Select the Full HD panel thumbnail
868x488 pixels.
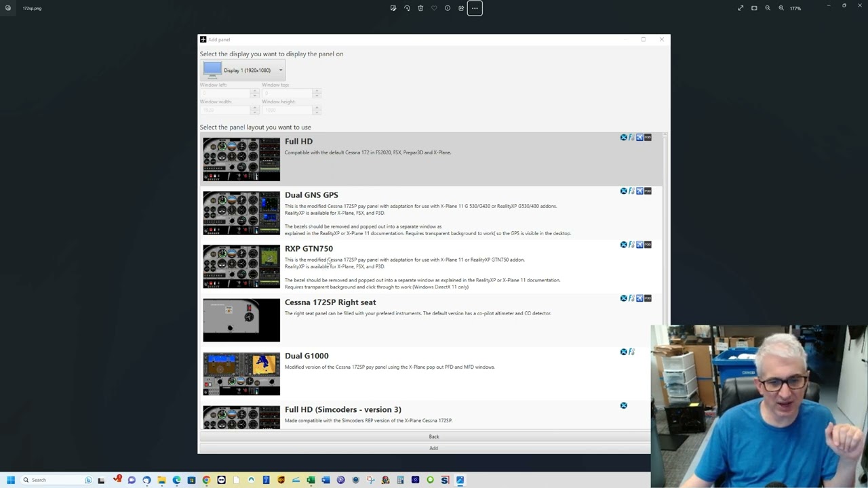point(241,159)
